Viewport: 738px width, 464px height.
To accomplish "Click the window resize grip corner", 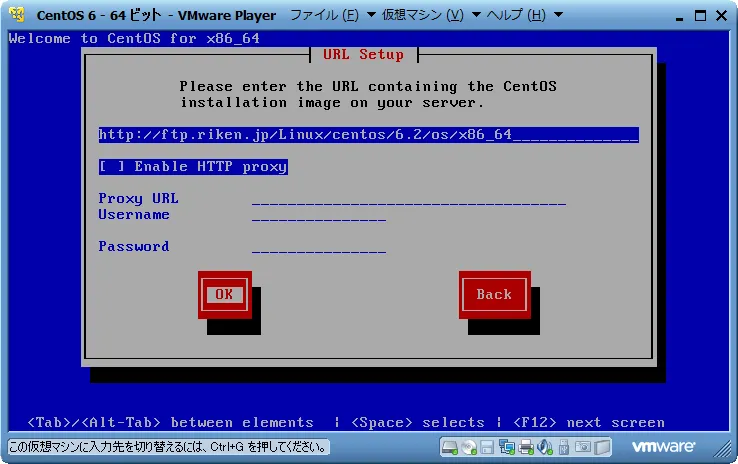I will (722, 448).
